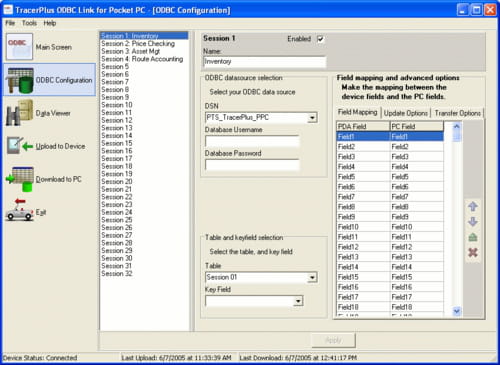Image resolution: width=500 pixels, height=365 pixels.
Task: Open the DSN dropdown
Action: pyautogui.click(x=312, y=118)
